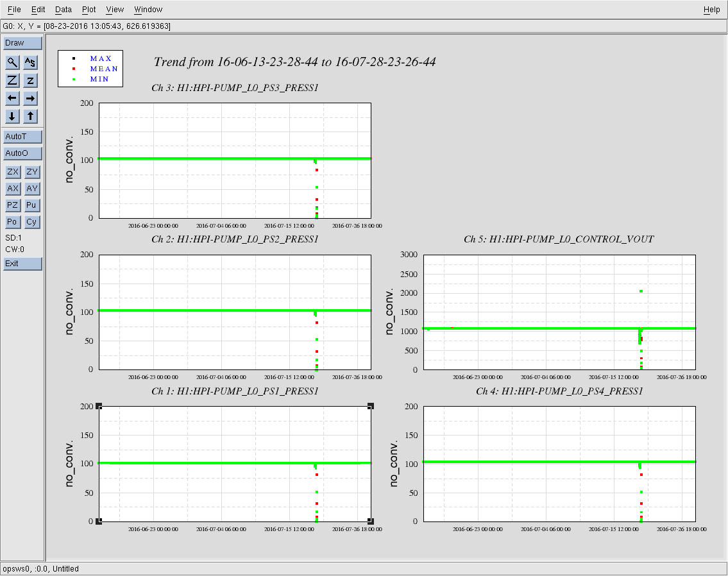Pan the plot down with the down arrow
This screenshot has height=576, width=728.
click(x=13, y=116)
